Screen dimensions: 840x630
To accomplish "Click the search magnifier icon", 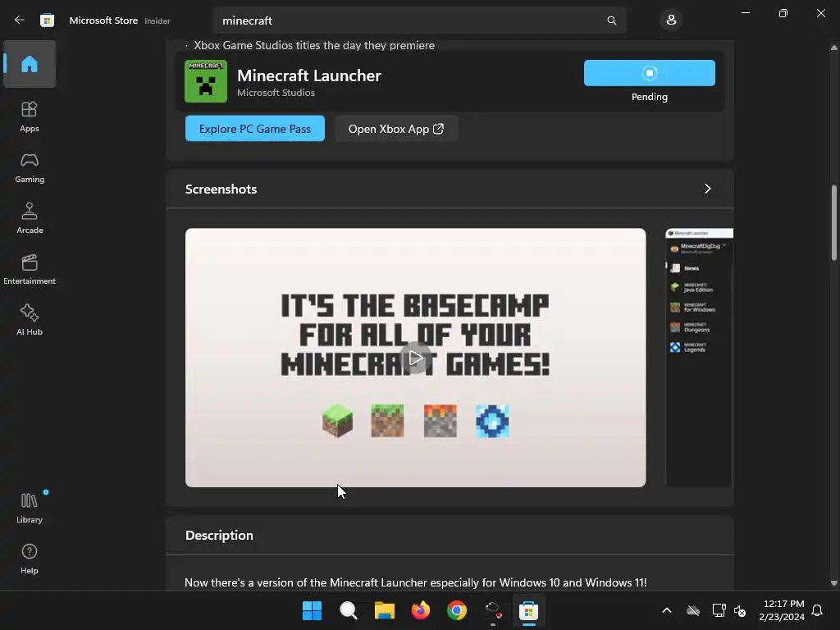I will [x=611, y=21].
